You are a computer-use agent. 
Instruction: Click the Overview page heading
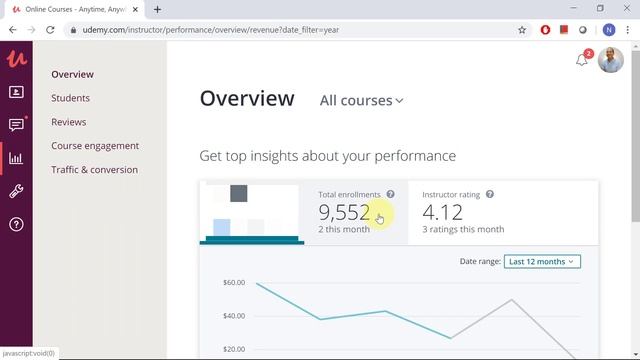[247, 98]
